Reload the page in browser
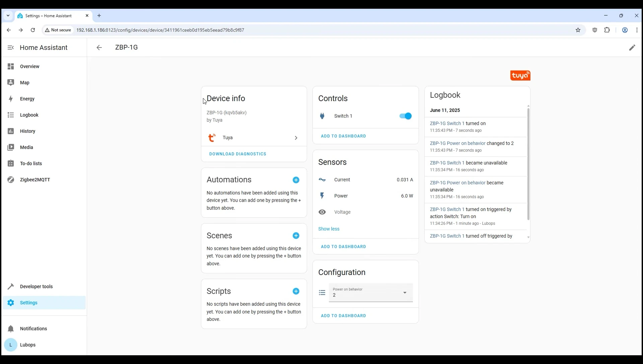Screen dimensions: 643x364 33,30
